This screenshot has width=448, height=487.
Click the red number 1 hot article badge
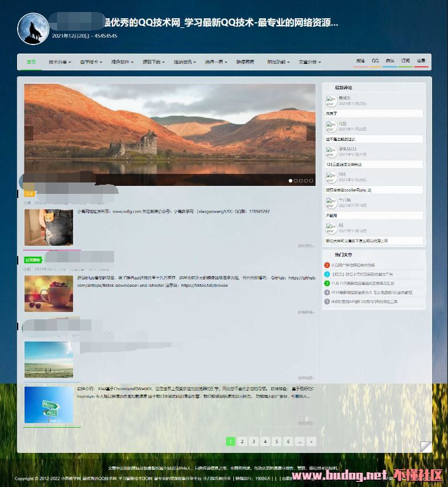(x=327, y=265)
